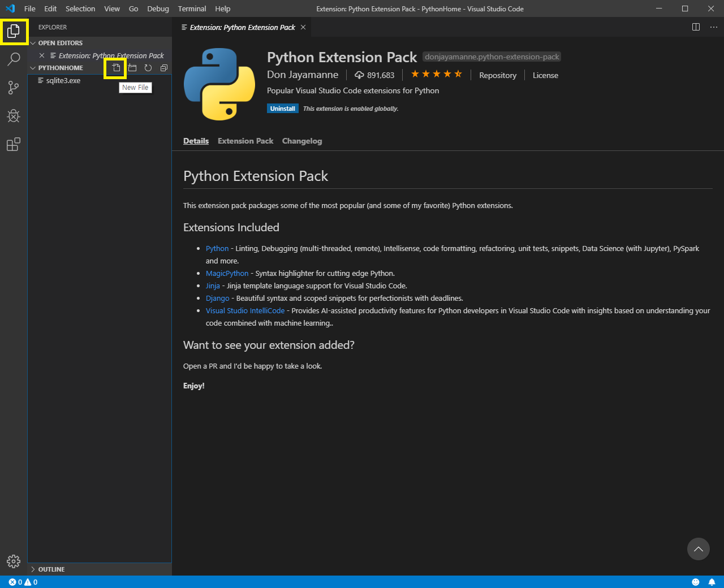Click the donjayamanne.python-extension-pack identifier
The width and height of the screenshot is (724, 588).
[492, 57]
